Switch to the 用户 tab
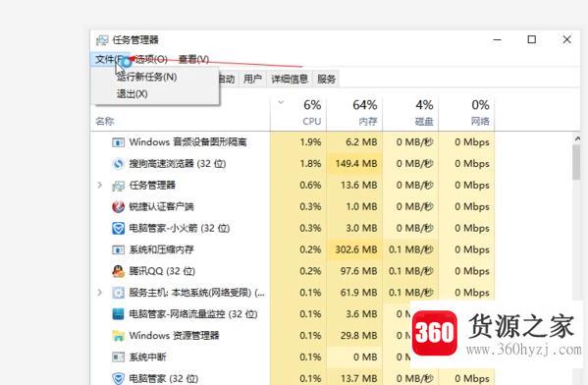 [252, 79]
